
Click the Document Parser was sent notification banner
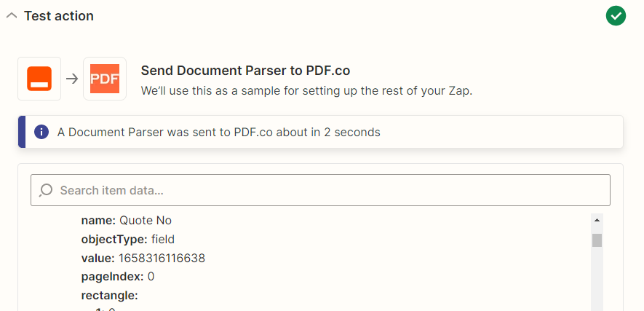(320, 132)
